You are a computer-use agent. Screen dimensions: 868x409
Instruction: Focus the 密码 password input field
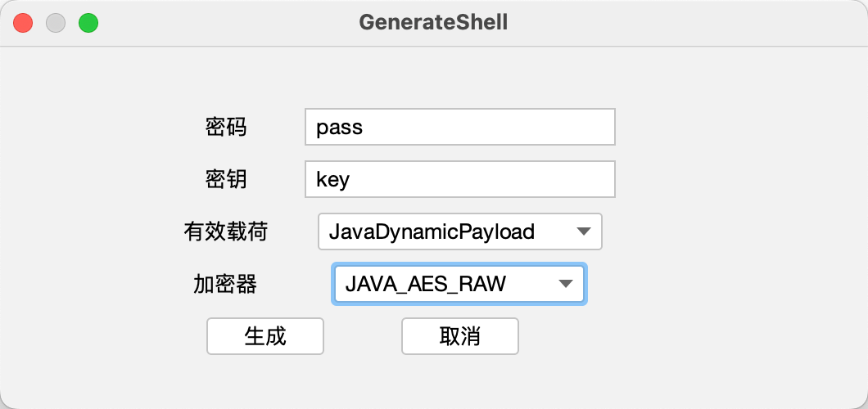point(459,128)
